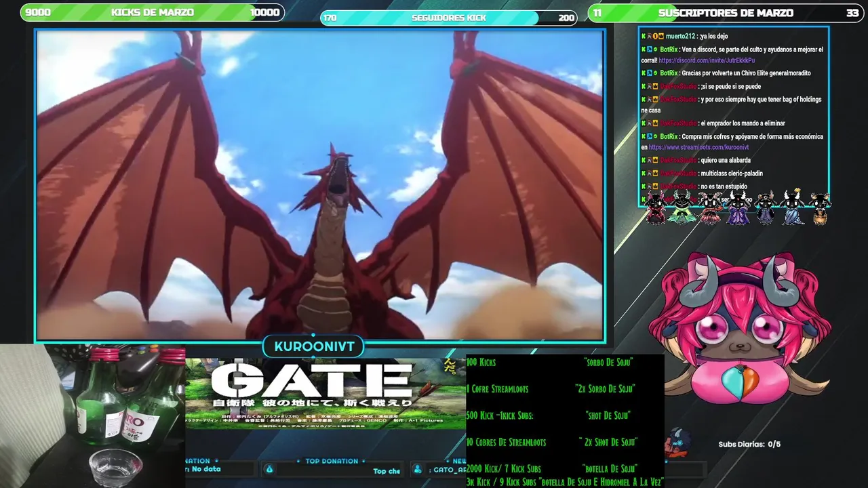Click the purple-dress goat sprite under the chat
The image size is (868, 488).
[738, 208]
